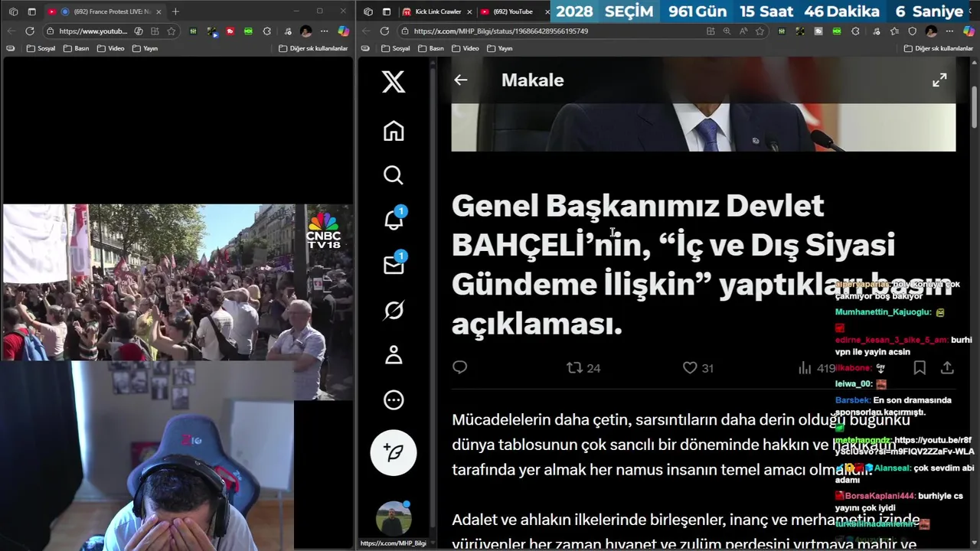Close the France Protest LIVE tab
This screenshot has height=551, width=980.
tap(158, 11)
